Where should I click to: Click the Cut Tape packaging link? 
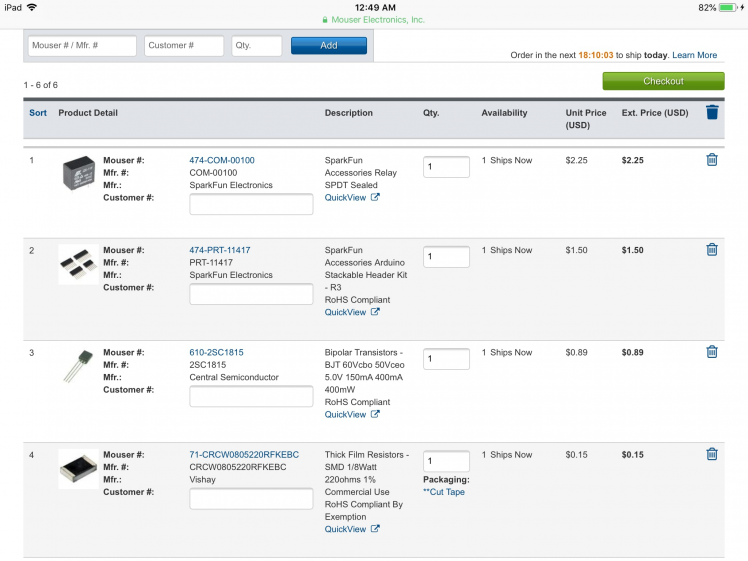pos(444,492)
